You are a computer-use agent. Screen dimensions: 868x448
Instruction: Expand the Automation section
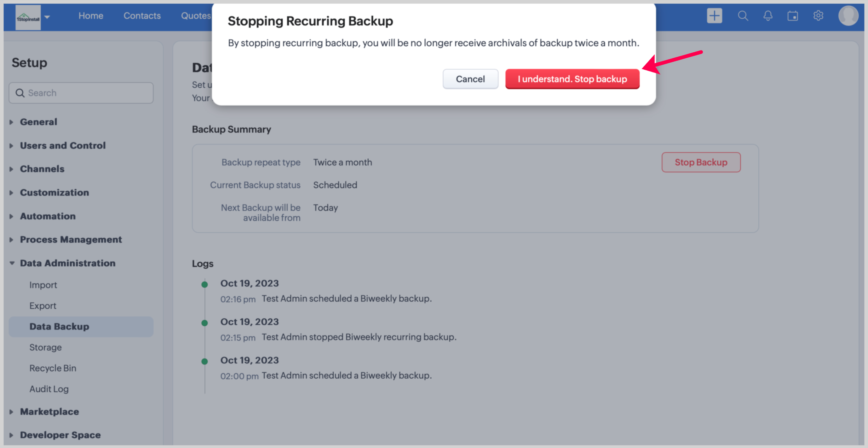(48, 216)
